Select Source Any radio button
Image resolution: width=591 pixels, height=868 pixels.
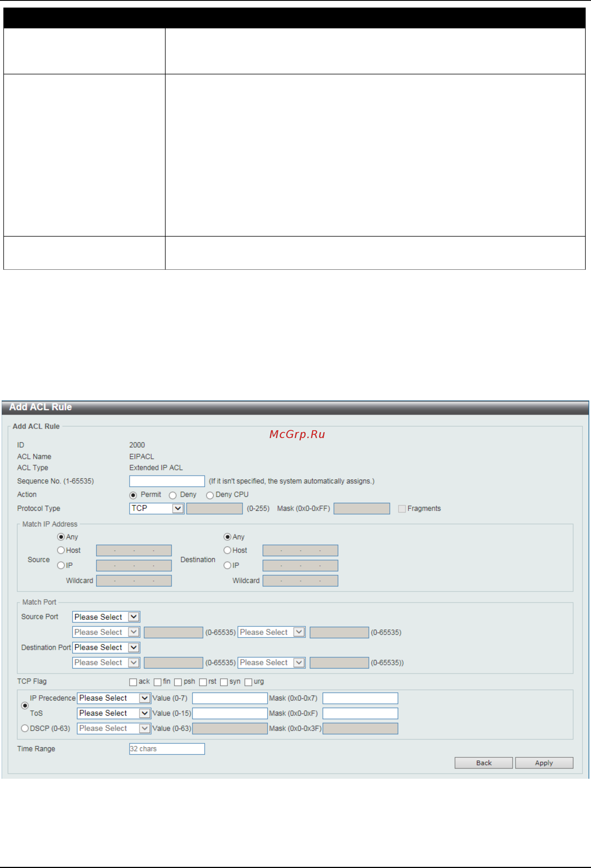click(x=61, y=537)
